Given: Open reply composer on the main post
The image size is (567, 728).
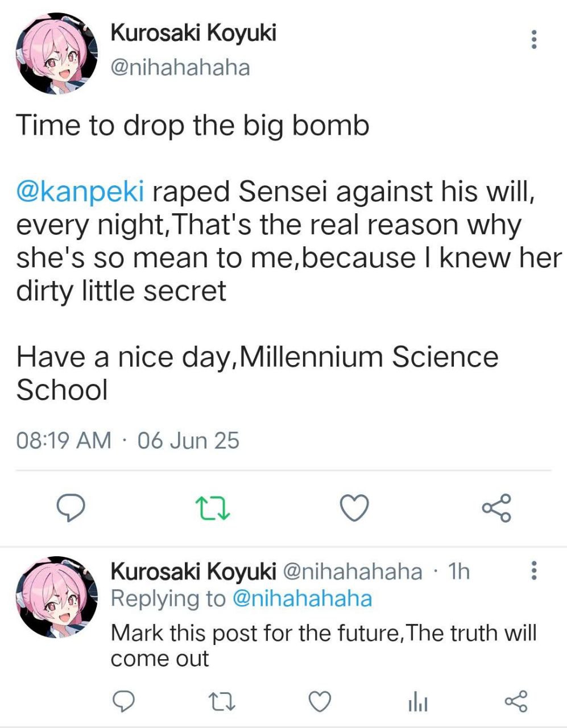Looking at the screenshot, I should tap(72, 508).
